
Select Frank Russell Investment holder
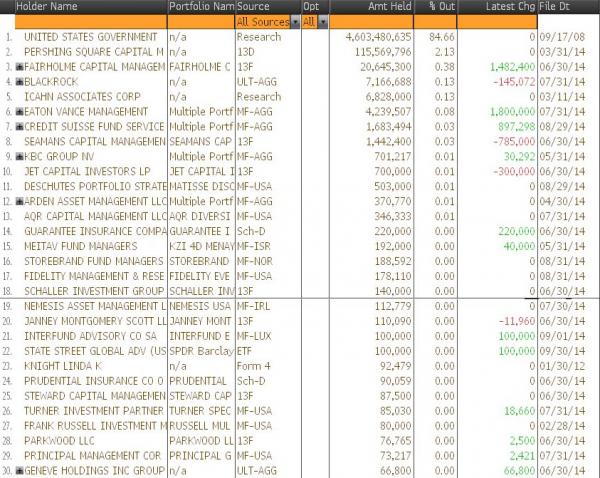[95, 426]
